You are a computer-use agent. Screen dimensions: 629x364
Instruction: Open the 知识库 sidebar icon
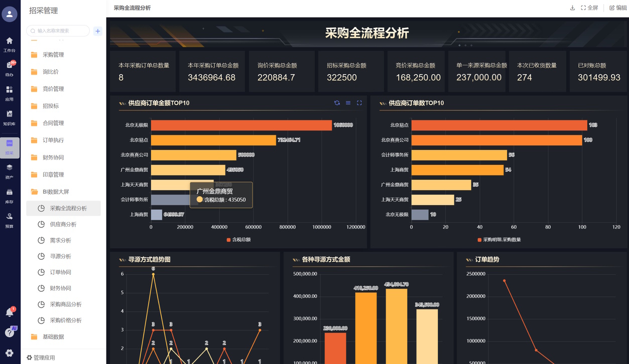pos(9,117)
